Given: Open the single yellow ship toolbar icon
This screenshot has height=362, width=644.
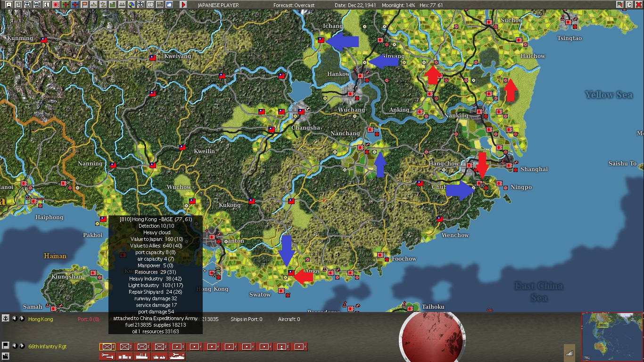Looking at the screenshot, I should pyautogui.click(x=94, y=5).
